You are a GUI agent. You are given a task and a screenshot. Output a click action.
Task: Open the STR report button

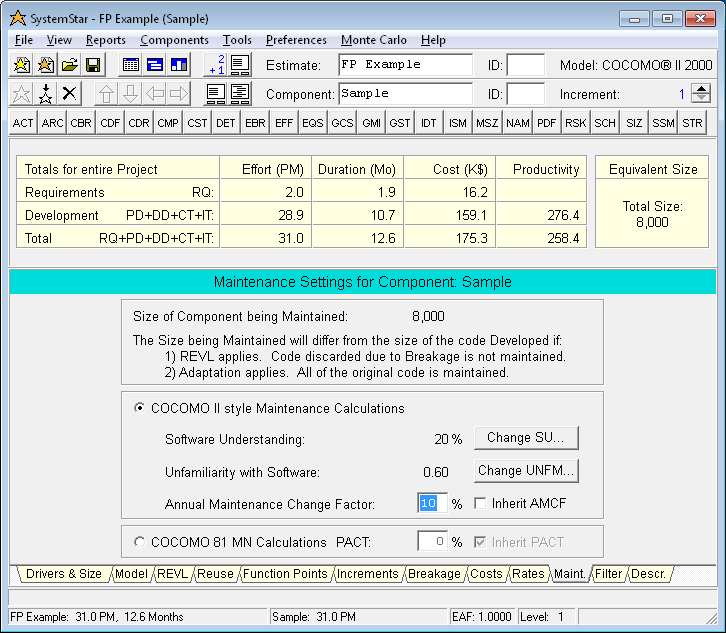(692, 123)
